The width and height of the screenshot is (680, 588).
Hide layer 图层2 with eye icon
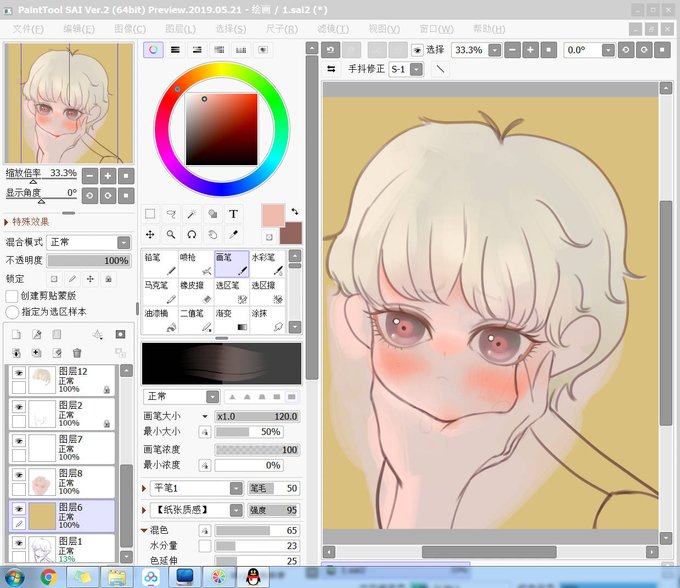tap(19, 407)
